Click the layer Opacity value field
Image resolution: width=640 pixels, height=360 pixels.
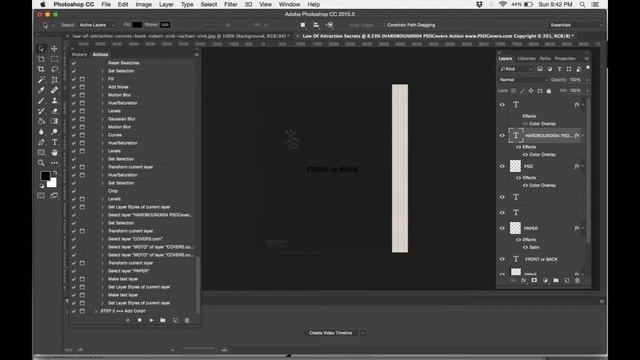tap(575, 80)
